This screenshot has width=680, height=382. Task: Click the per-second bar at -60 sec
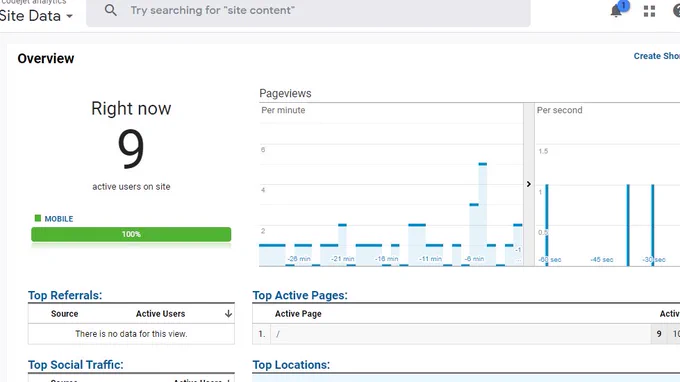[547, 225]
